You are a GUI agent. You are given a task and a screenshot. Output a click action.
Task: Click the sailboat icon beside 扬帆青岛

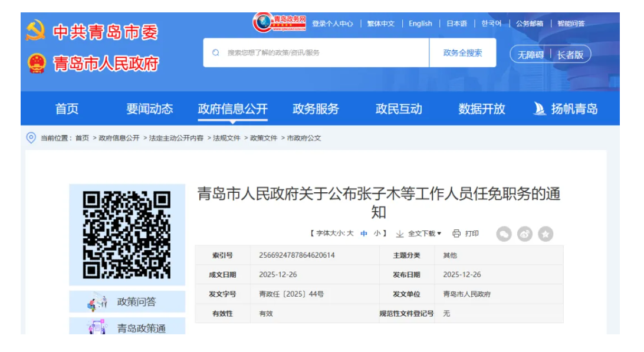pyautogui.click(x=539, y=109)
